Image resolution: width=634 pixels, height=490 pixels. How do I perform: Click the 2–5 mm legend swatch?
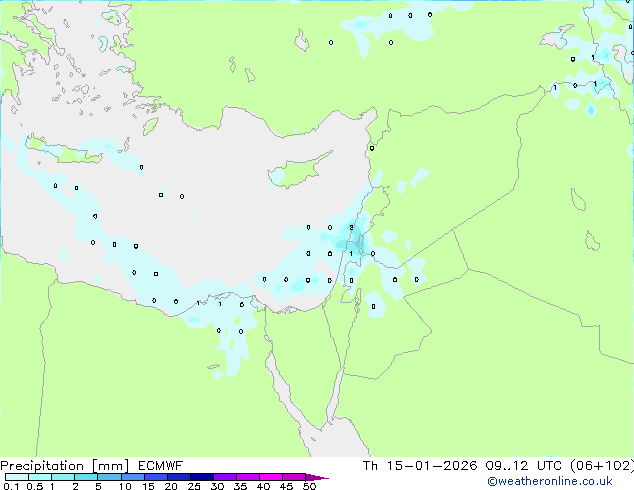(x=86, y=477)
